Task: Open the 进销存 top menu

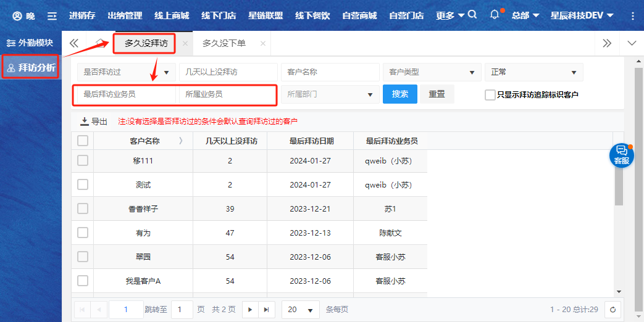Action: [82, 15]
